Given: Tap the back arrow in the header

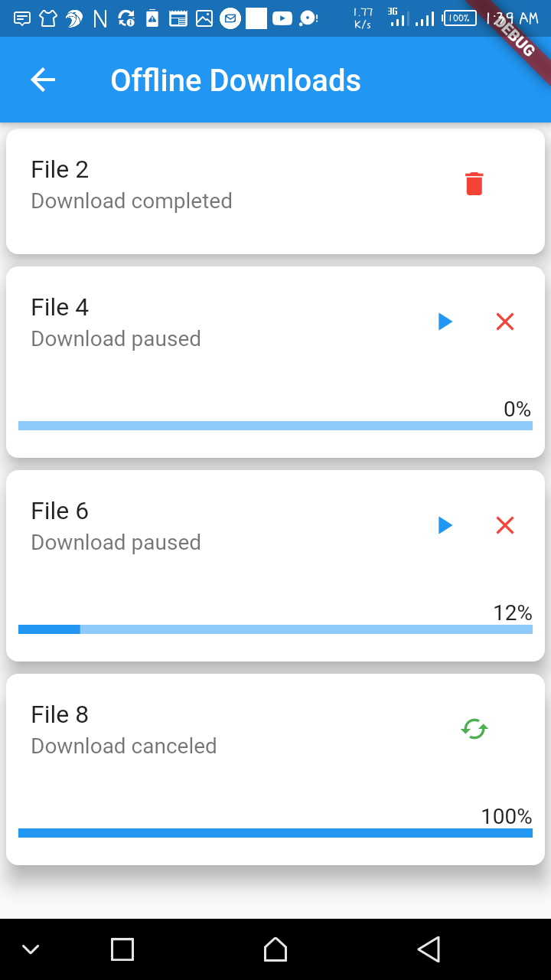Looking at the screenshot, I should pyautogui.click(x=42, y=80).
